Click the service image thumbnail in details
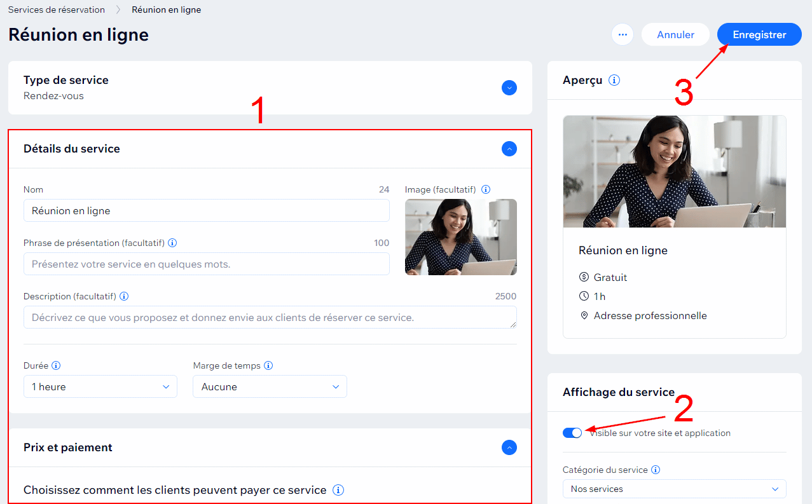This screenshot has height=504, width=812. point(460,236)
